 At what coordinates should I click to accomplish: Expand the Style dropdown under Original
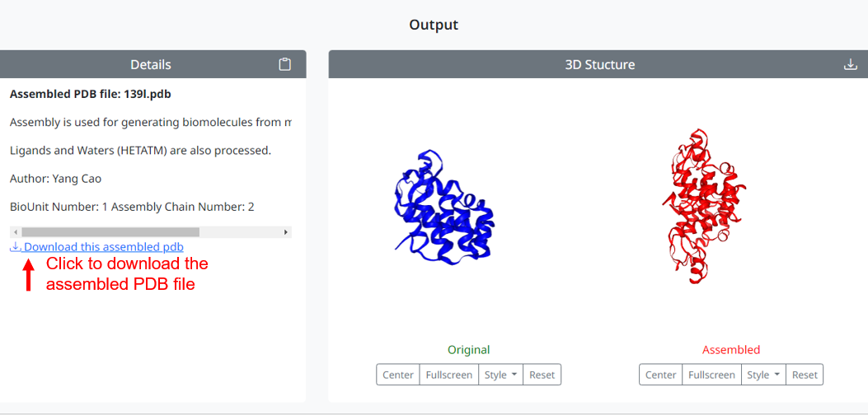click(500, 375)
